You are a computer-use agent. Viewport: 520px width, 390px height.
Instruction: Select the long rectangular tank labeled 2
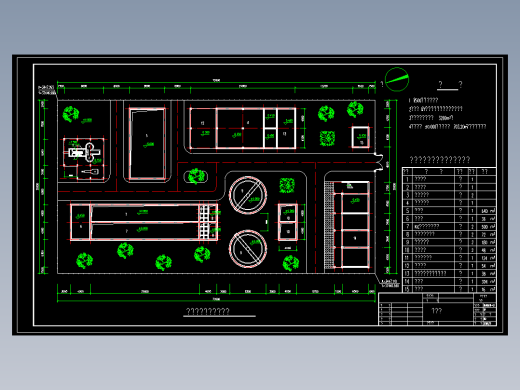(x=145, y=231)
